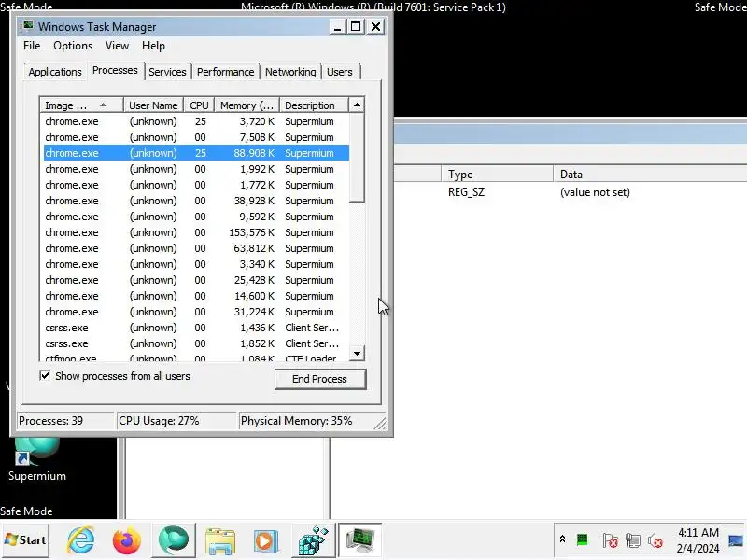
Task: Click the Task Manager title bar icon
Action: click(29, 26)
